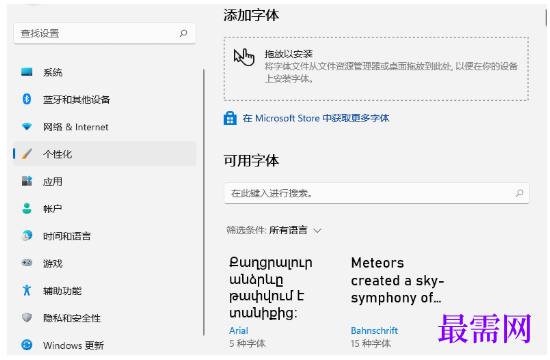Open 隐私和安全性 settings
This screenshot has width=550, height=360.
pos(105,318)
